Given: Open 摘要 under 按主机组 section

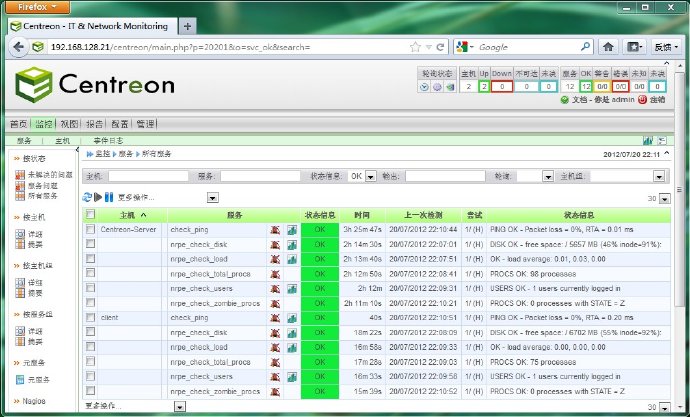Looking at the screenshot, I should click(x=35, y=293).
